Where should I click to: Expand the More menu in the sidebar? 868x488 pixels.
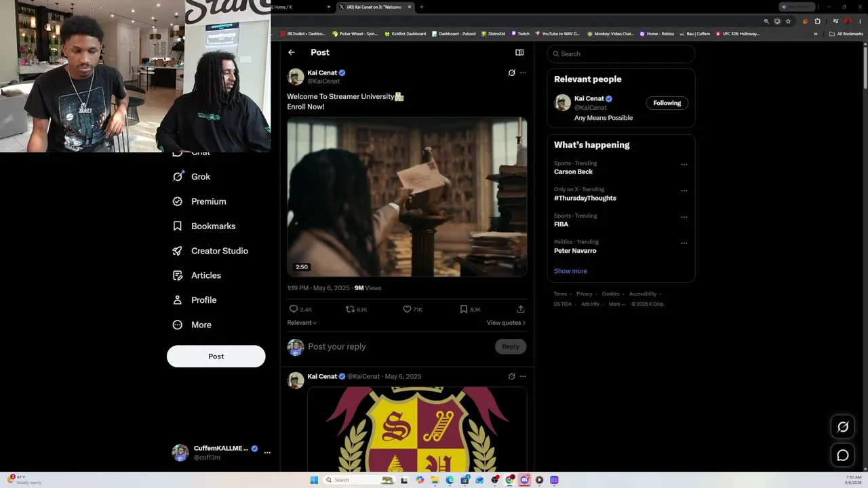[192, 325]
